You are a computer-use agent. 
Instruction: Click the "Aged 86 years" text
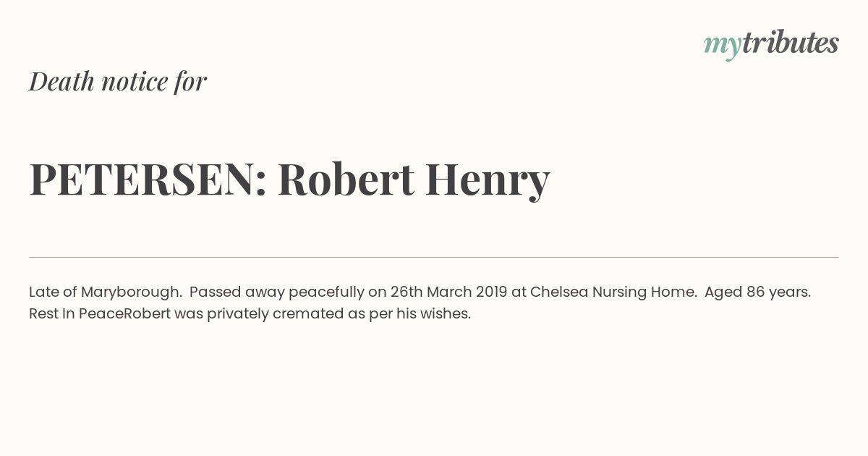pyautogui.click(x=757, y=292)
